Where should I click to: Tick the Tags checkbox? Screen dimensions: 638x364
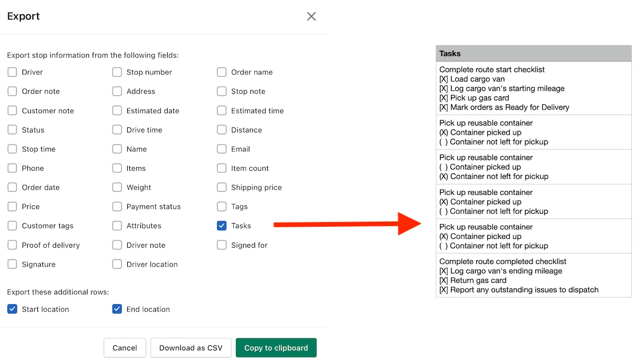222,206
